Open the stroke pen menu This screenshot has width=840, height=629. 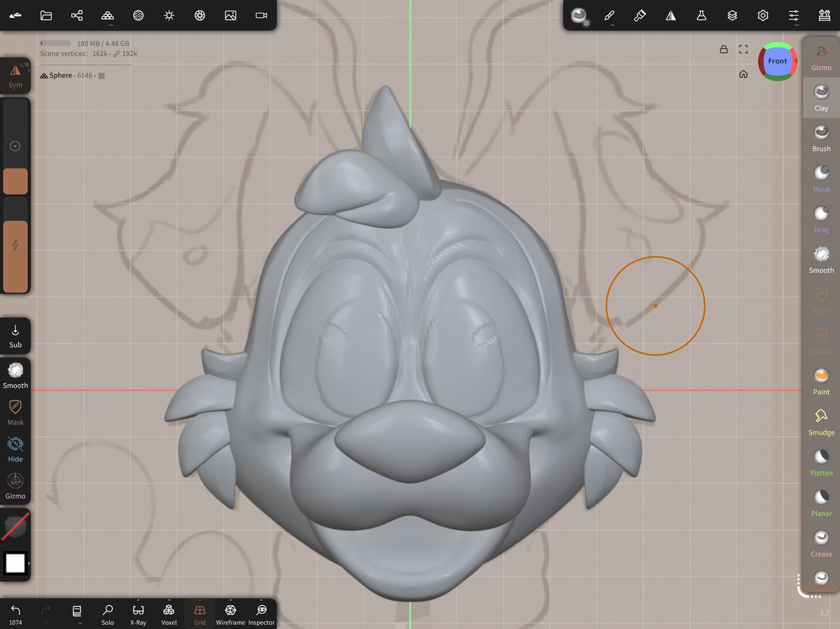coord(640,15)
